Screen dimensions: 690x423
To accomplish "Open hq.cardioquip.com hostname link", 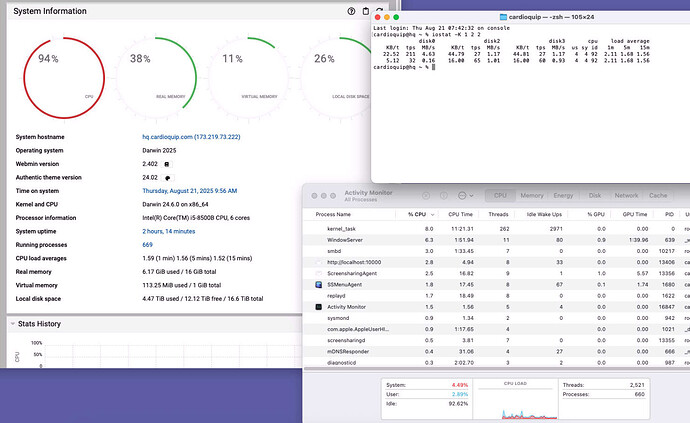I will (191, 137).
